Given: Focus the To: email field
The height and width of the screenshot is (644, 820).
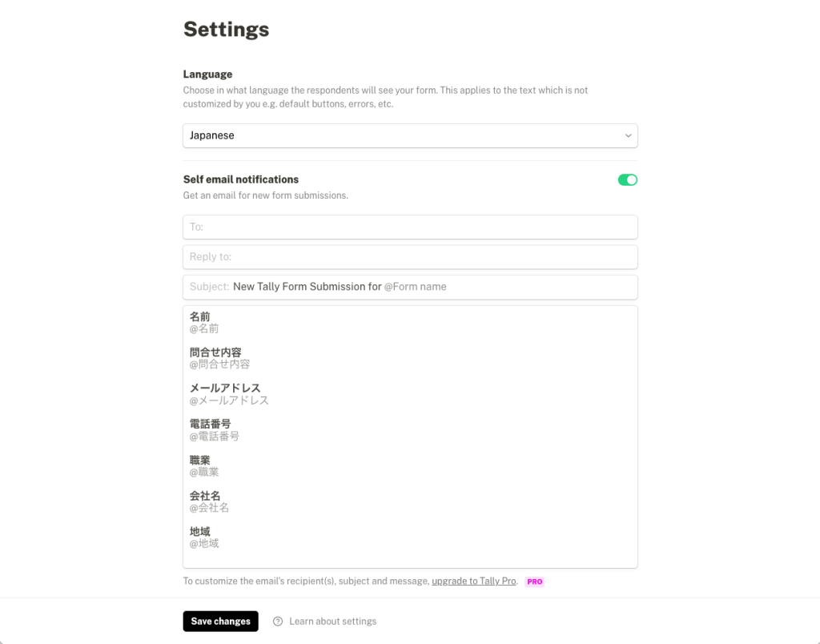Looking at the screenshot, I should coord(410,227).
